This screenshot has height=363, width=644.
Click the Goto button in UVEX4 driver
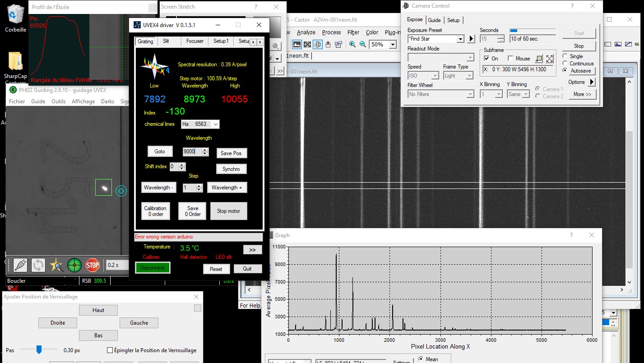160,152
